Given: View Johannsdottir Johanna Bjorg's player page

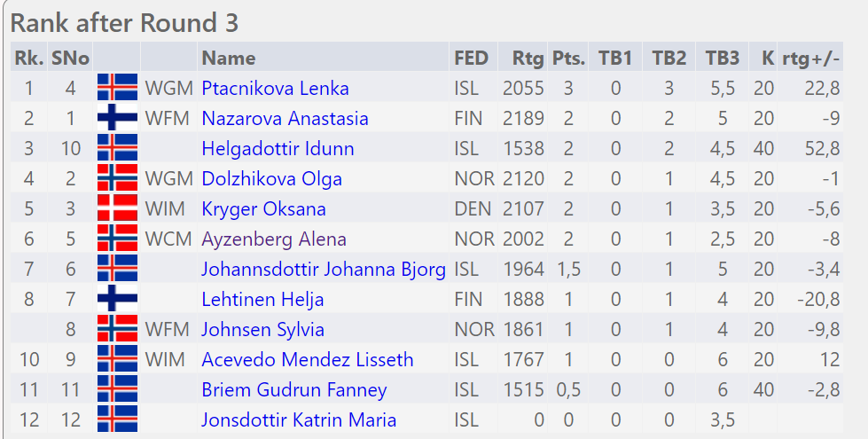Looking at the screenshot, I should click(x=323, y=269).
